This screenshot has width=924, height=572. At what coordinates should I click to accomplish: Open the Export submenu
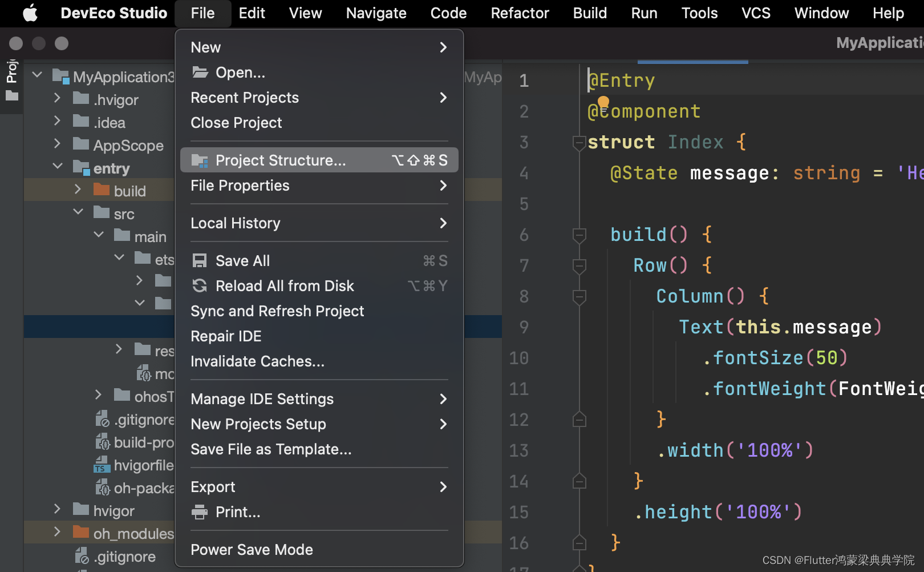(x=319, y=487)
